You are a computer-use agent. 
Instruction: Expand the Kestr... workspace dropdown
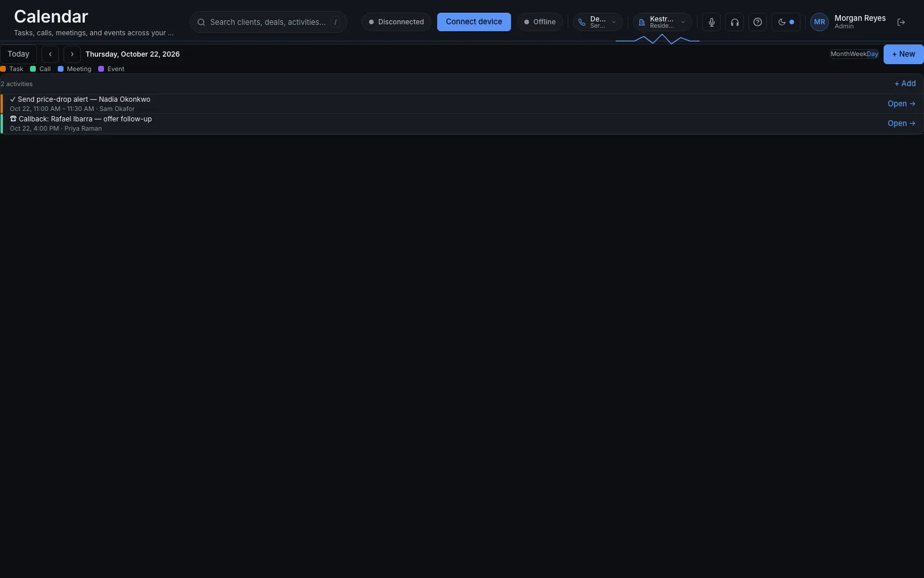662,22
